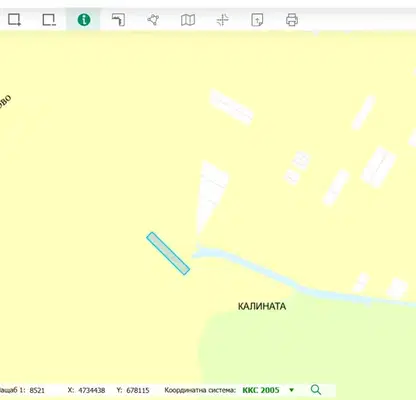Print the map with printer icon
The height and width of the screenshot is (400, 416).
click(292, 20)
